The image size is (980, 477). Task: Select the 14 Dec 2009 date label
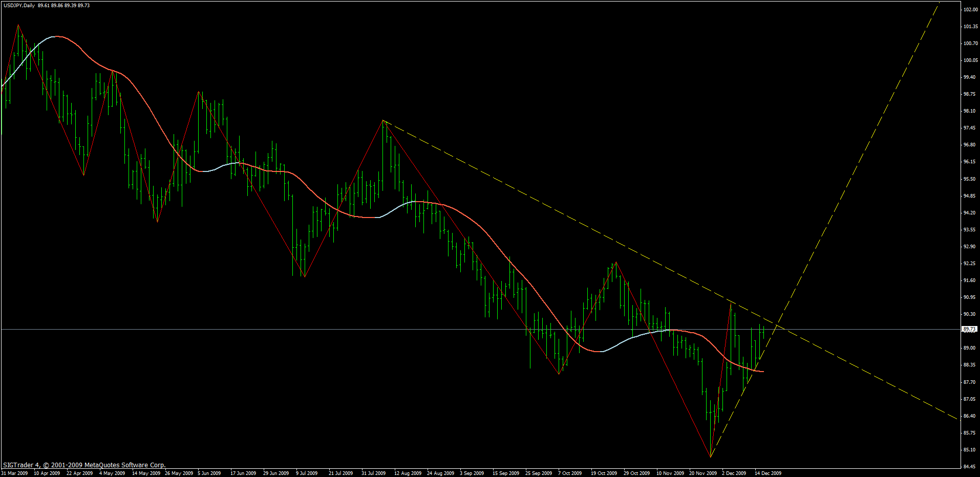pyautogui.click(x=768, y=473)
